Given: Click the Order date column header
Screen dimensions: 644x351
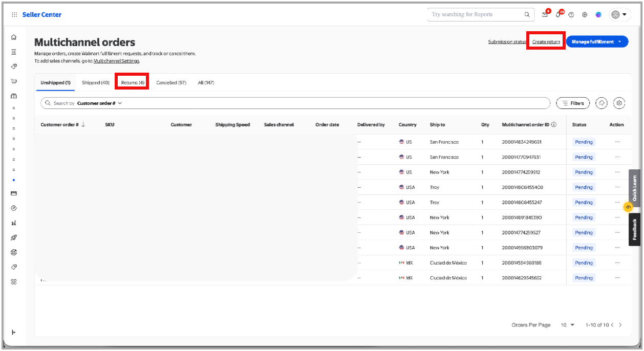Looking at the screenshot, I should [x=327, y=125].
